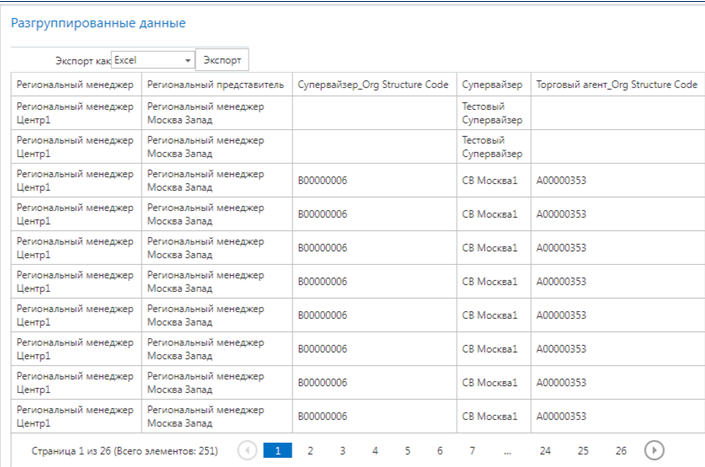
Task: Click the previous page arrow icon
Action: (x=247, y=450)
